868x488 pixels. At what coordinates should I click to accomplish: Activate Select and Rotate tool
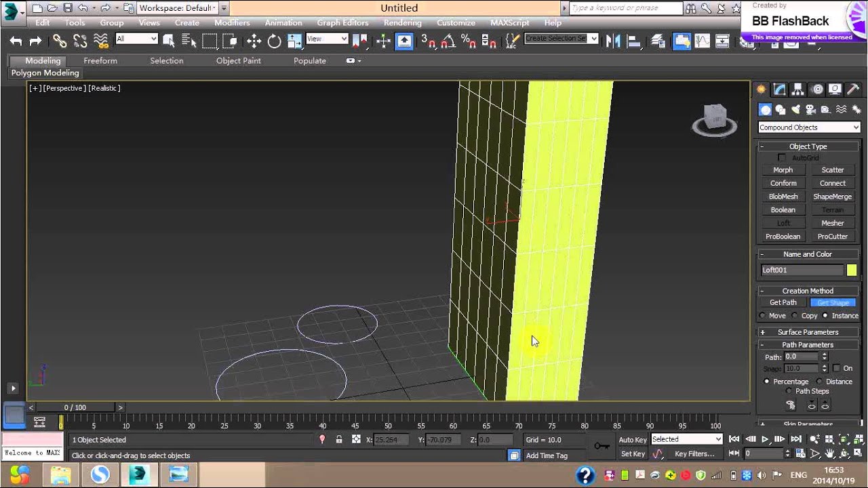(274, 41)
